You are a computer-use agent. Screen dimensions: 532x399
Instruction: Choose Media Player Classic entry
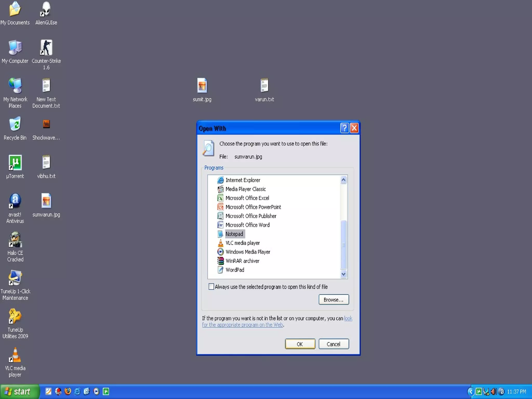click(245, 189)
